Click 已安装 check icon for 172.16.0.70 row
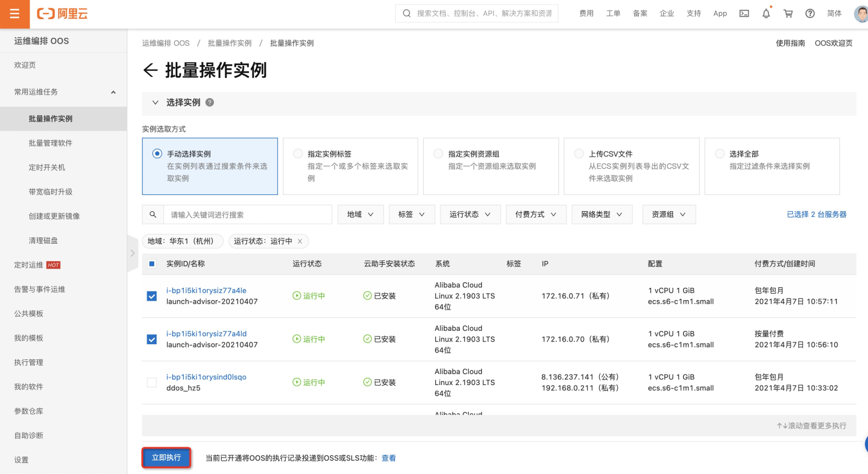The width and height of the screenshot is (868, 474). tap(368, 339)
